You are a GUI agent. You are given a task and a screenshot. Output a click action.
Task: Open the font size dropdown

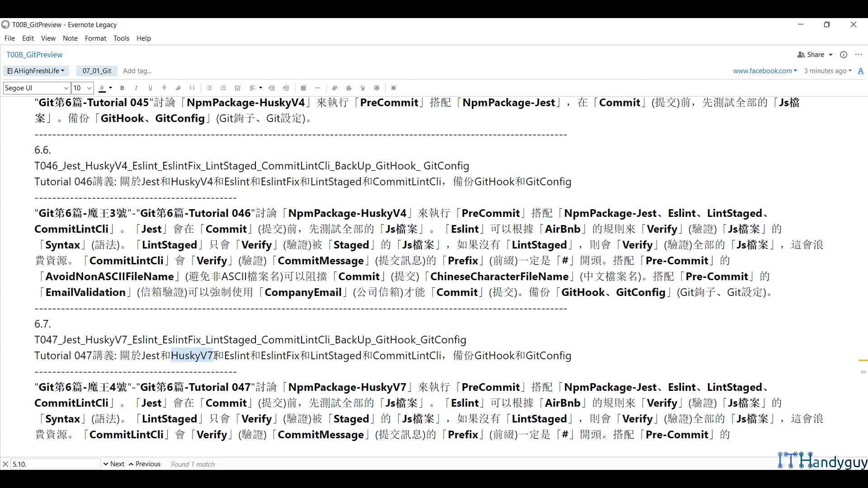[x=81, y=88]
